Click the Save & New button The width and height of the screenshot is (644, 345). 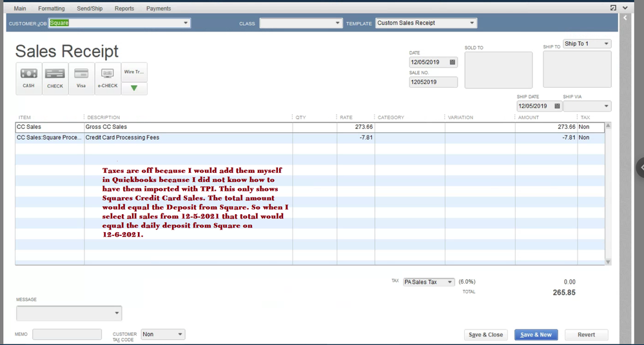click(x=536, y=335)
